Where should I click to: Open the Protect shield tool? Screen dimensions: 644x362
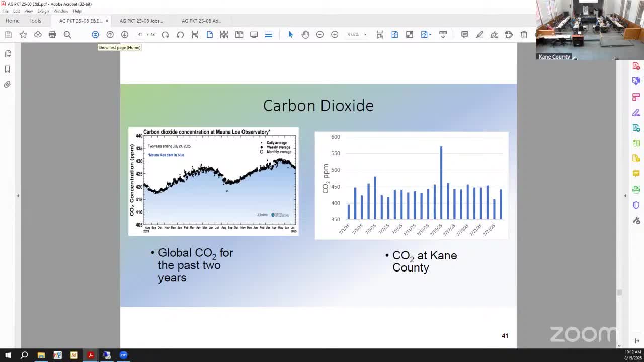pos(636,205)
